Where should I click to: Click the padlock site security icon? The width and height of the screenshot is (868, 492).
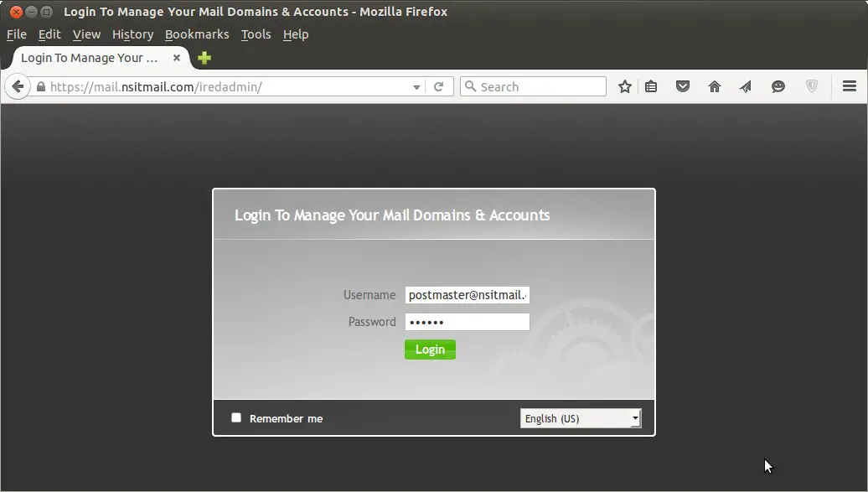click(x=40, y=86)
